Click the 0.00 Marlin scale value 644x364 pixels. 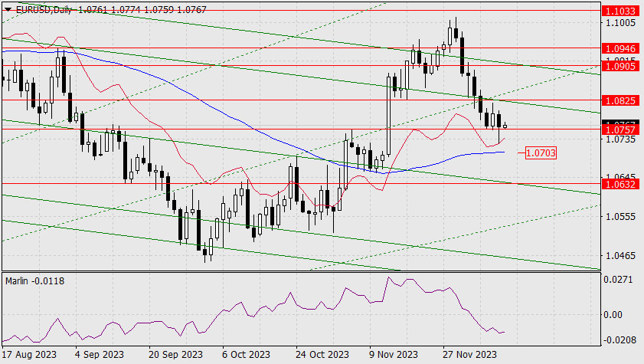click(613, 315)
